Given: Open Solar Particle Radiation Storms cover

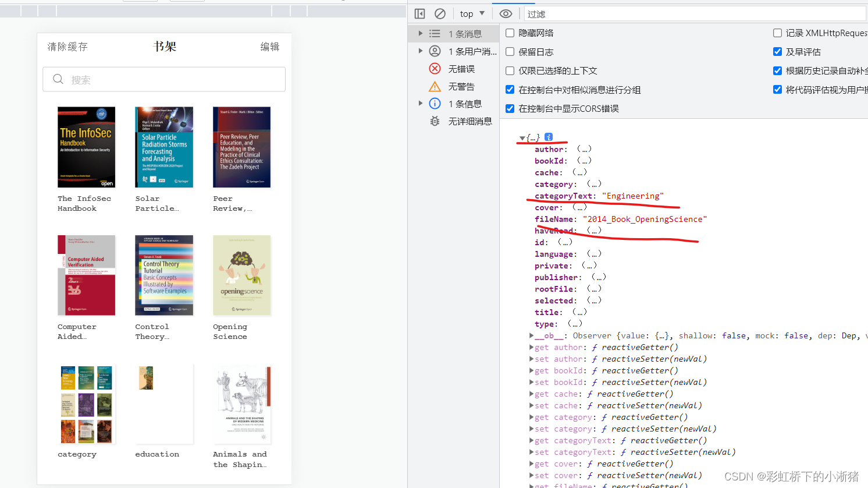Looking at the screenshot, I should click(x=164, y=147).
